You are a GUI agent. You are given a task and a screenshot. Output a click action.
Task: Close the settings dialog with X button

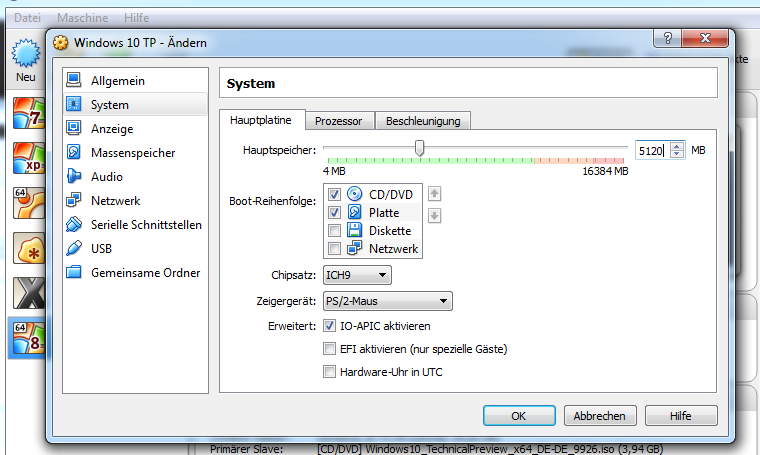[705, 38]
